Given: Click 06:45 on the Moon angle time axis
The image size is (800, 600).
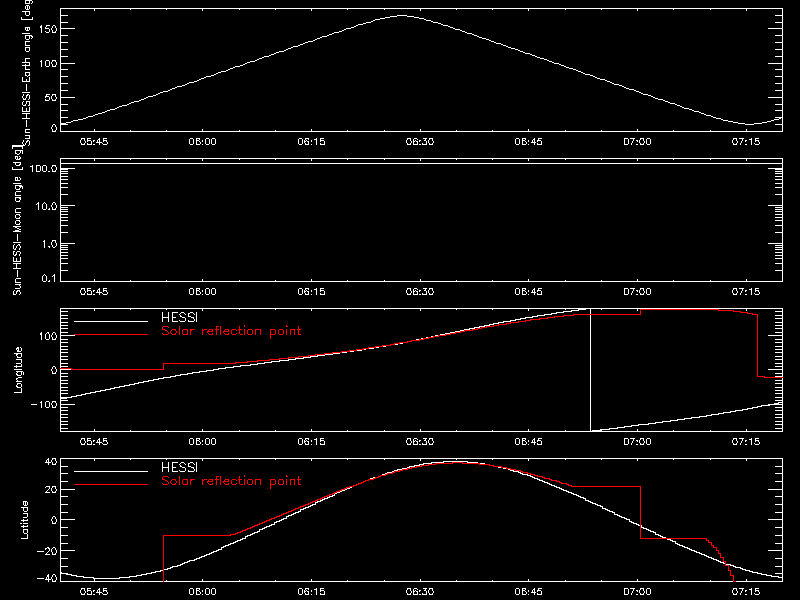Looking at the screenshot, I should 529,292.
